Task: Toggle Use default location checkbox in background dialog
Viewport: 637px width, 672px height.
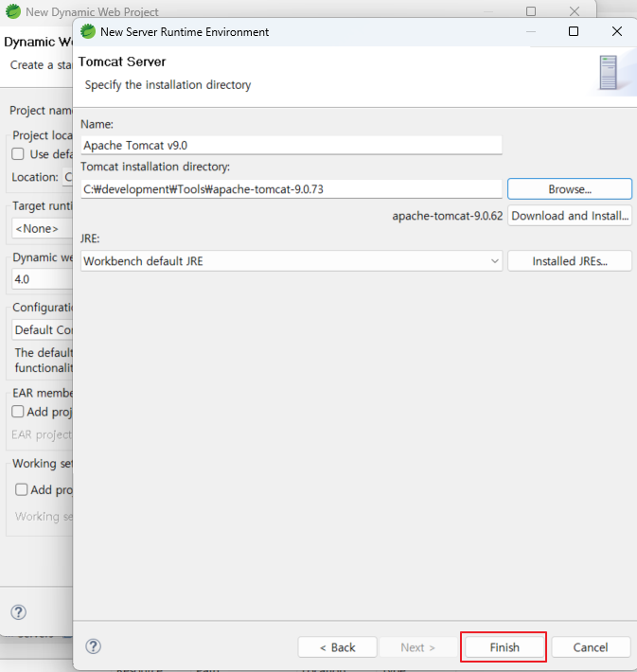Action: click(18, 154)
